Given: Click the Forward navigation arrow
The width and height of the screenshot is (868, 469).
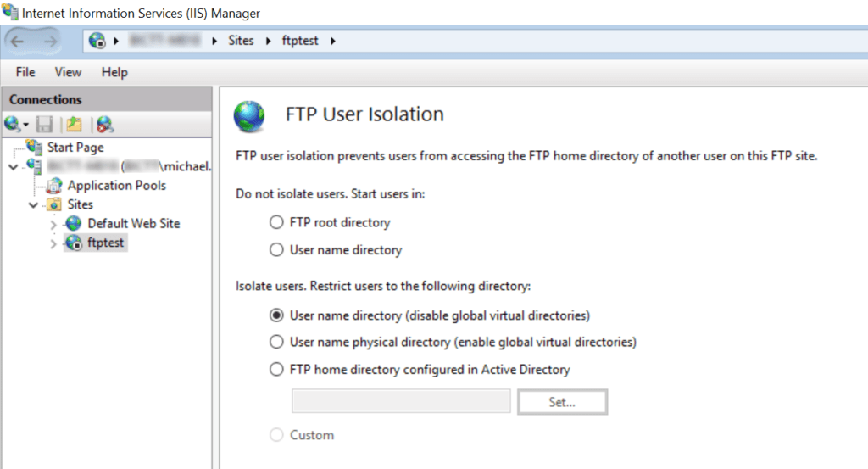Looking at the screenshot, I should pos(50,41).
